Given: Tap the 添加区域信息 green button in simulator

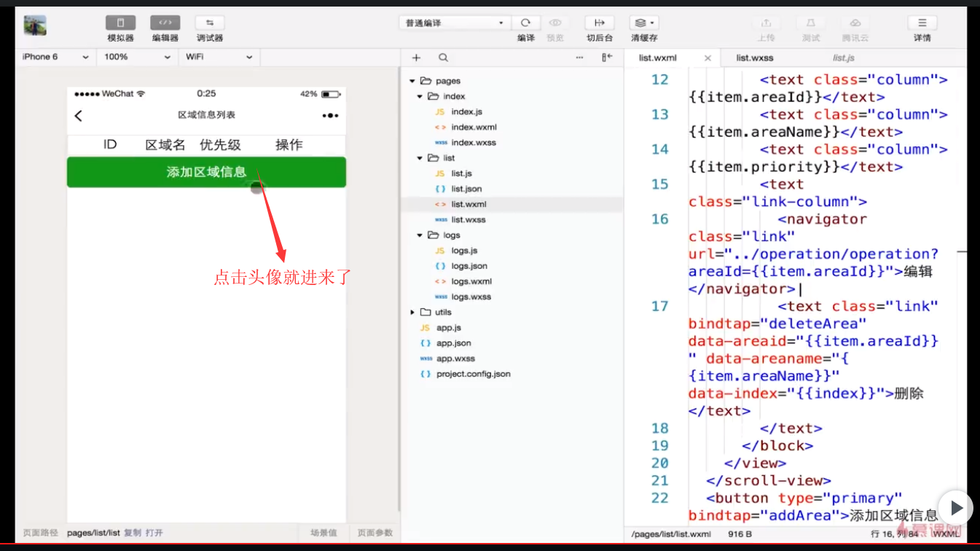Looking at the screenshot, I should 206,172.
